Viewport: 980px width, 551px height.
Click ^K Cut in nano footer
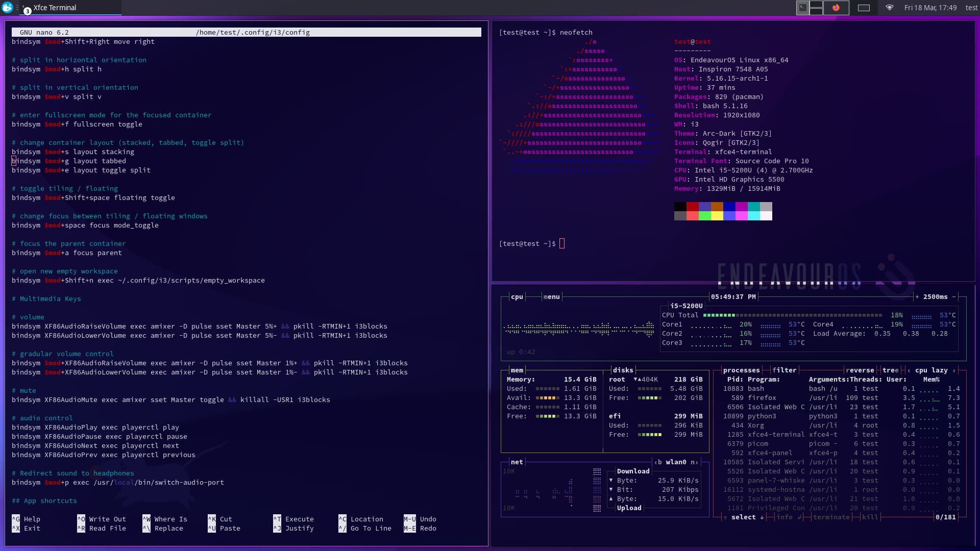220,519
